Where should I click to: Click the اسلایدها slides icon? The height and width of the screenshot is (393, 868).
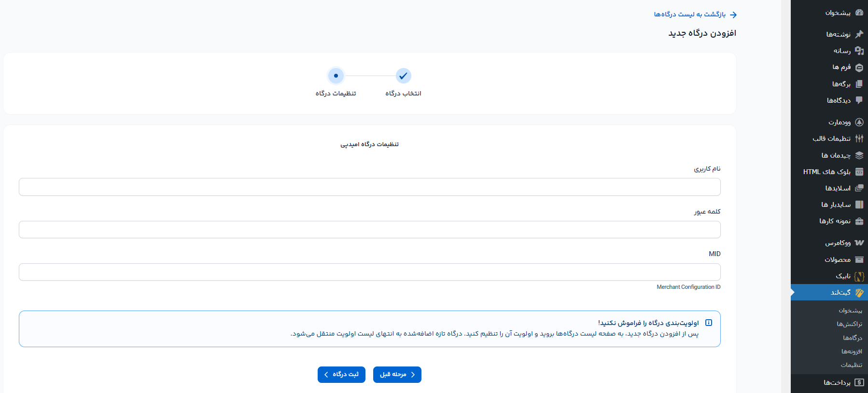(x=859, y=188)
